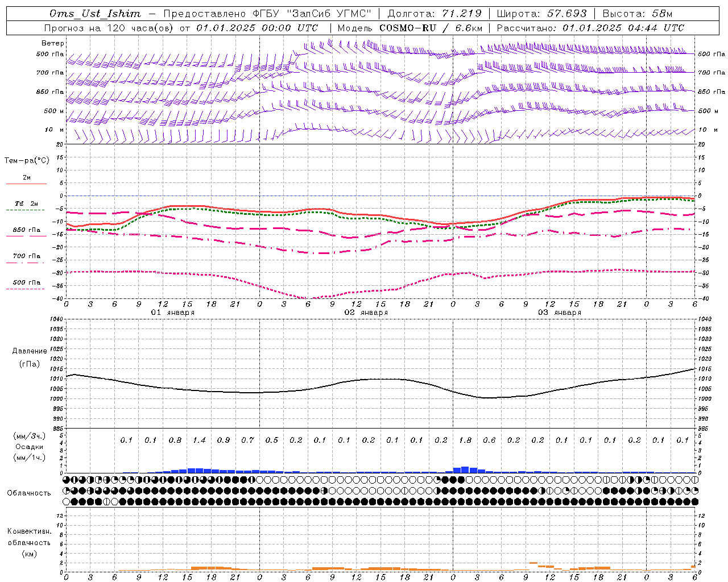Click the 0.5 precipitation value
This screenshot has width=728, height=582.
[x=272, y=440]
